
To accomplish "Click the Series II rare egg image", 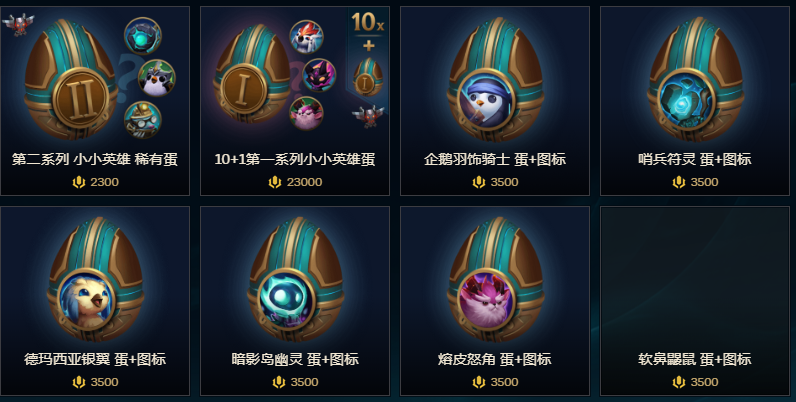I will tap(71, 79).
